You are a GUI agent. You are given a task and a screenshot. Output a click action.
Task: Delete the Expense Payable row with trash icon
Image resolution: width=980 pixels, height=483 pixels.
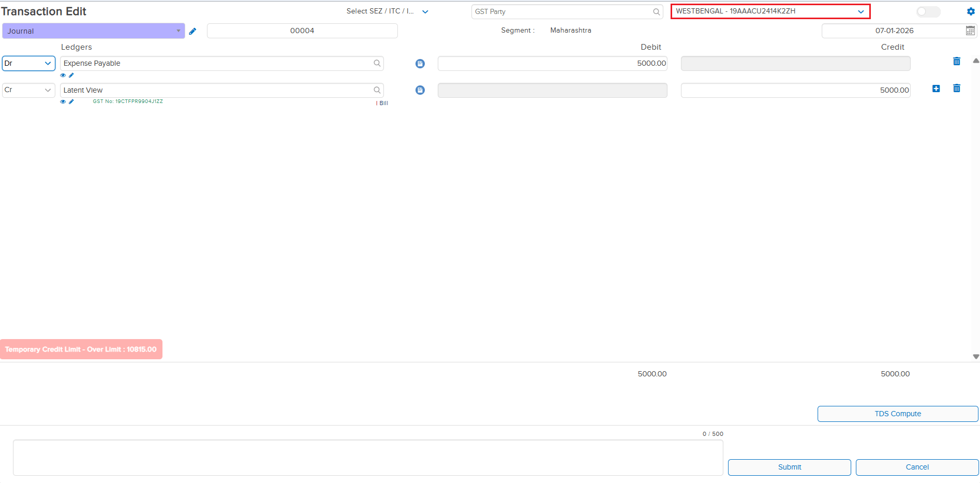tap(957, 62)
